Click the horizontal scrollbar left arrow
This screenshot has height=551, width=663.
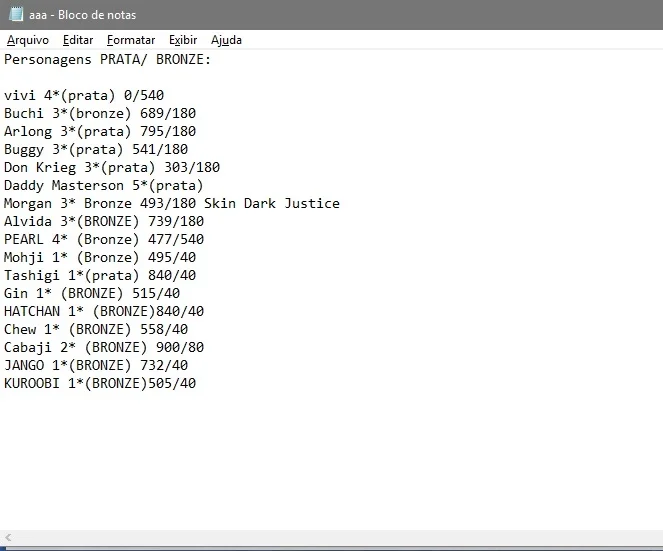(8, 538)
